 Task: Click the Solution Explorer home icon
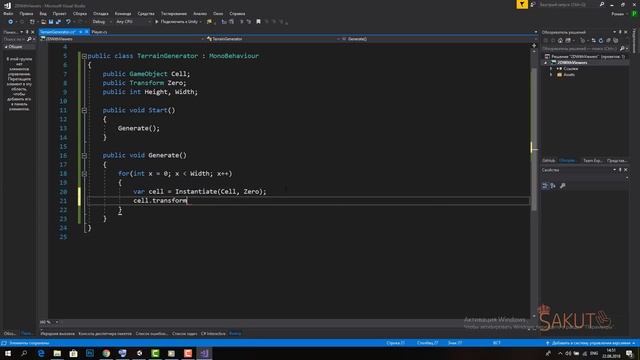(560, 40)
